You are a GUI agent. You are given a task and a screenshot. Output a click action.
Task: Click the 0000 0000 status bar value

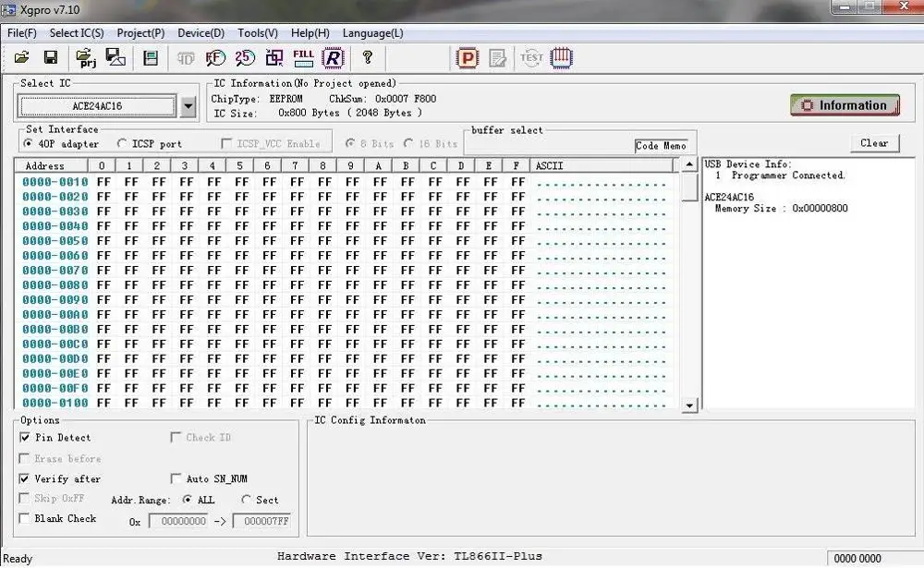click(857, 558)
